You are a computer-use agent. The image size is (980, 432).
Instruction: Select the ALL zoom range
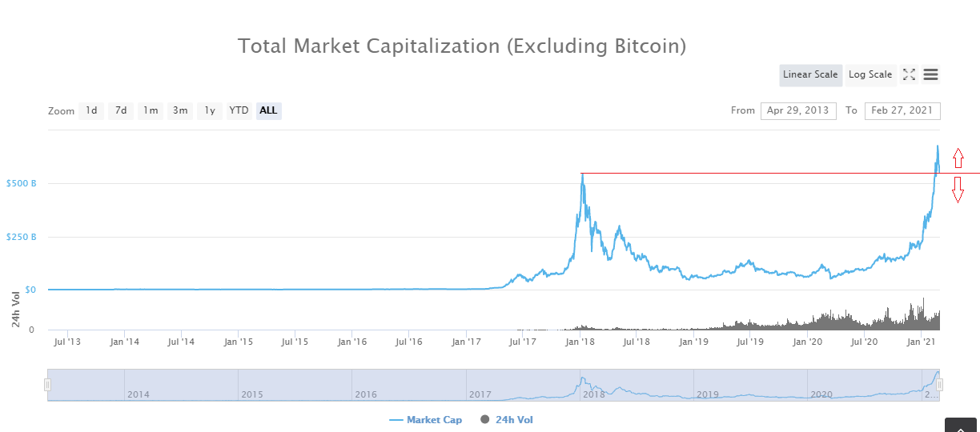(268, 110)
